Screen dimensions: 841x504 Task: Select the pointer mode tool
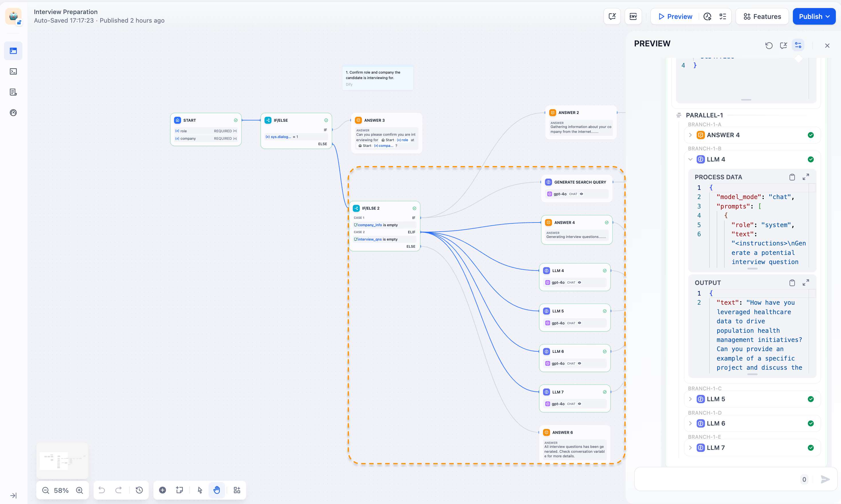pyautogui.click(x=200, y=490)
